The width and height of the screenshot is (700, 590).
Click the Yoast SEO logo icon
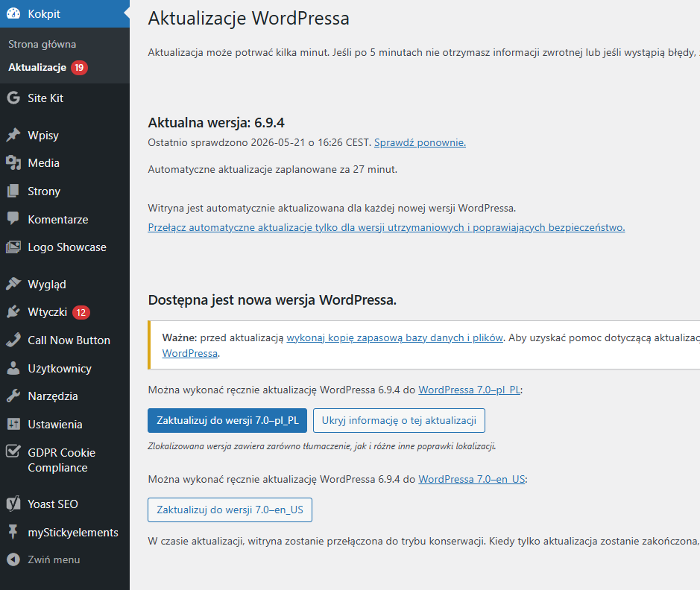(13, 504)
